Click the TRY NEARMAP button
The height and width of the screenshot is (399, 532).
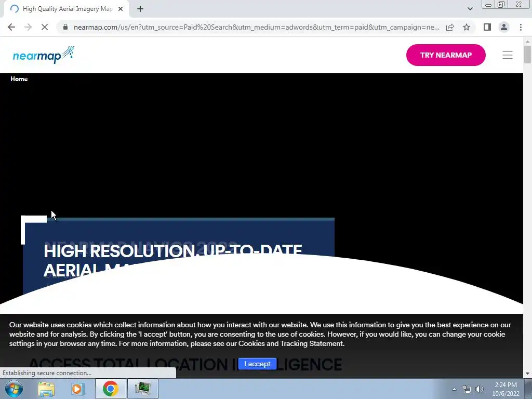445,55
